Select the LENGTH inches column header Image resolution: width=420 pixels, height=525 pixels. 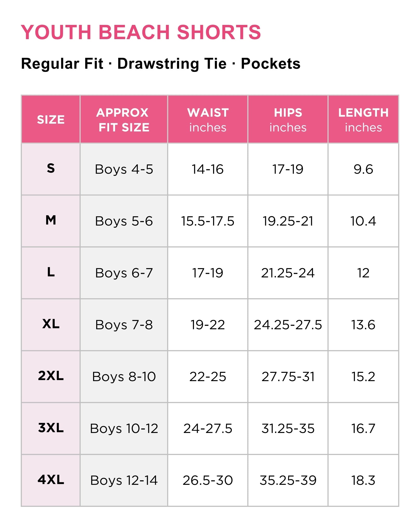[x=363, y=120]
